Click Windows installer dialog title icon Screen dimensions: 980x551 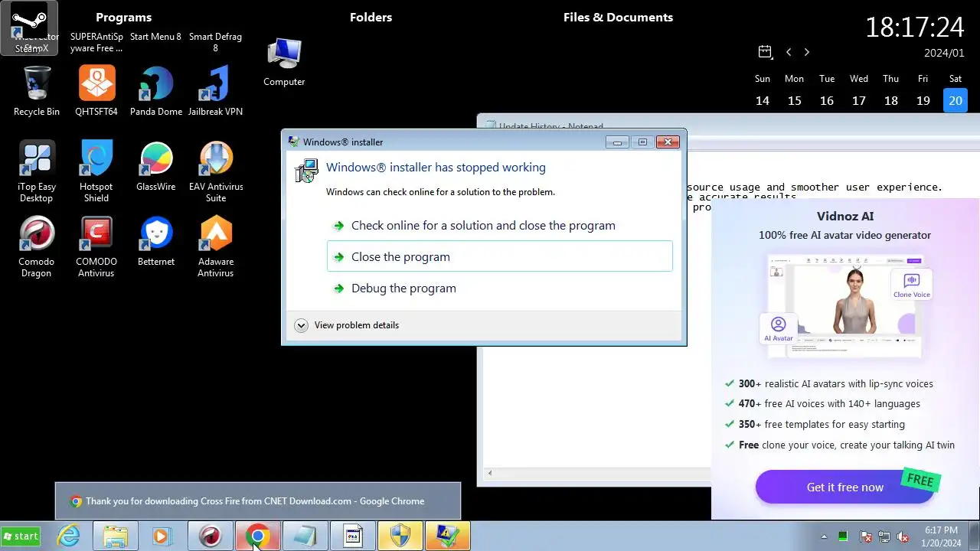pyautogui.click(x=293, y=142)
